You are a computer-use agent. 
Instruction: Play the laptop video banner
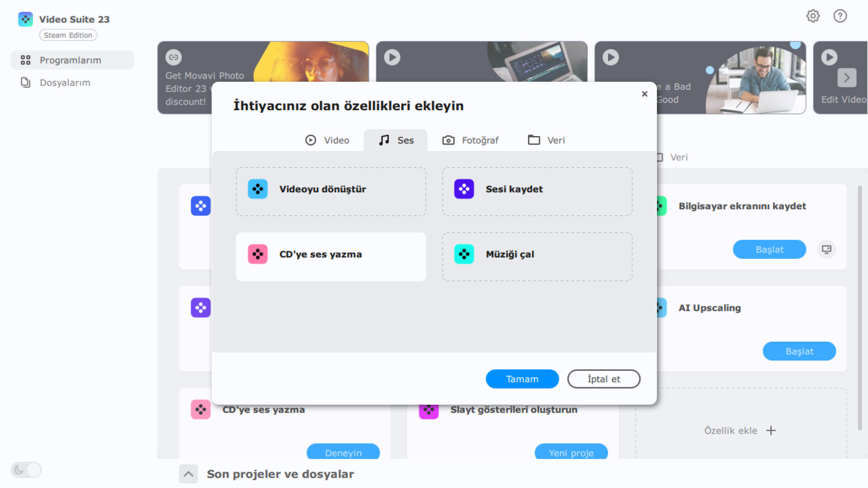(x=392, y=57)
